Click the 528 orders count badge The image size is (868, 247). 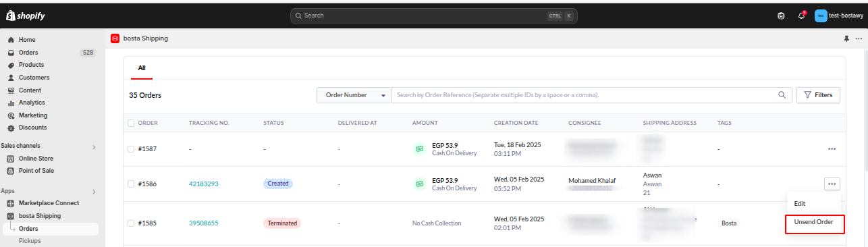tap(88, 53)
